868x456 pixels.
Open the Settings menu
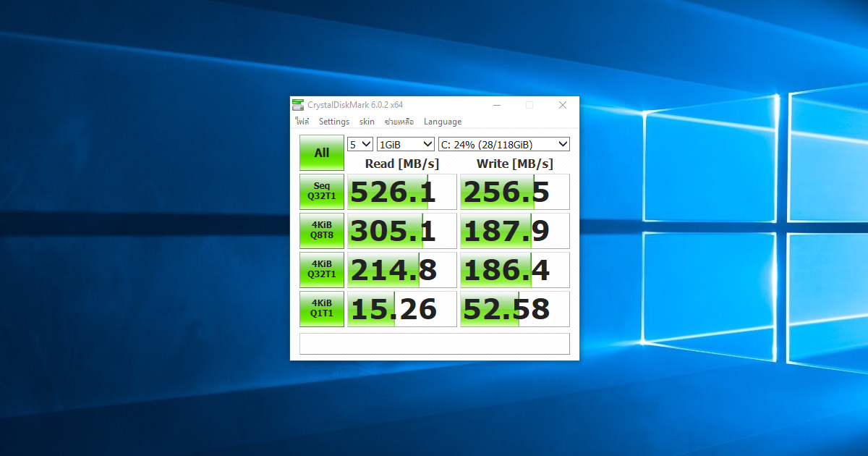334,122
